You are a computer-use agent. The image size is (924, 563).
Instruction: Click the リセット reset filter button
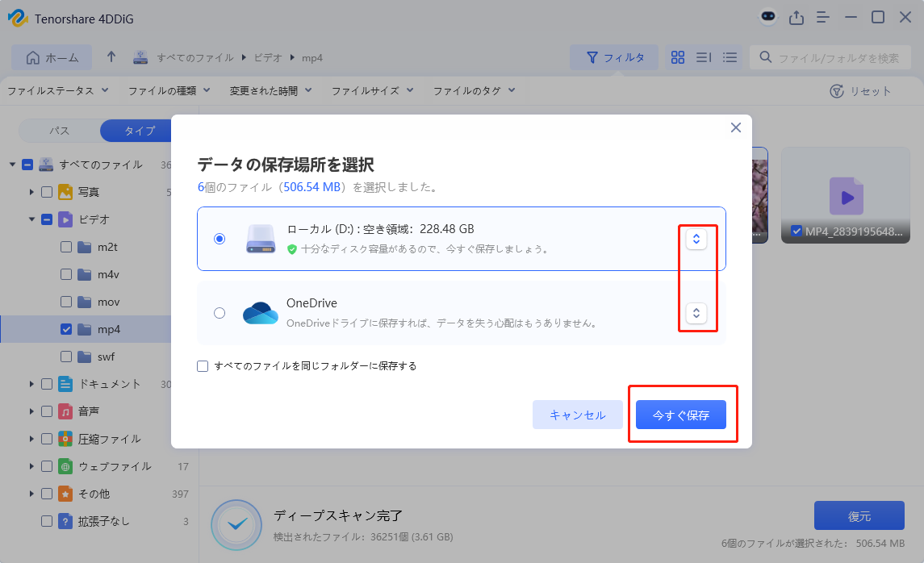coord(860,91)
